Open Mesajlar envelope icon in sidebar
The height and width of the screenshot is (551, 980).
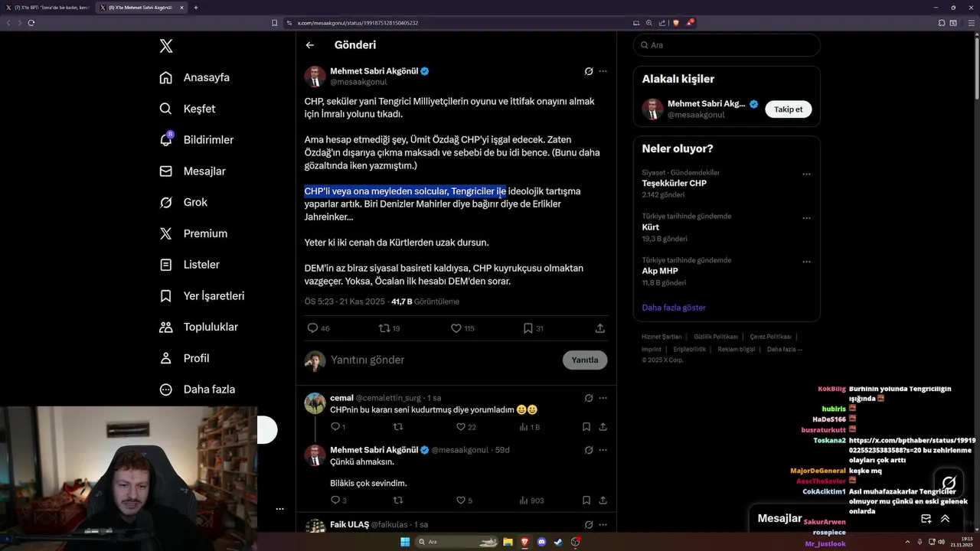(x=165, y=171)
